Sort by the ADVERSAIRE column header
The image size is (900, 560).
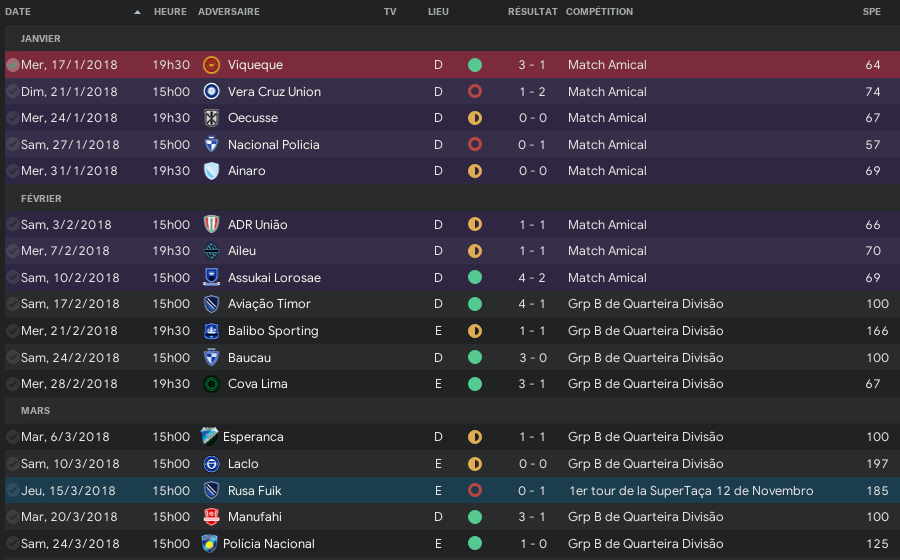[228, 11]
